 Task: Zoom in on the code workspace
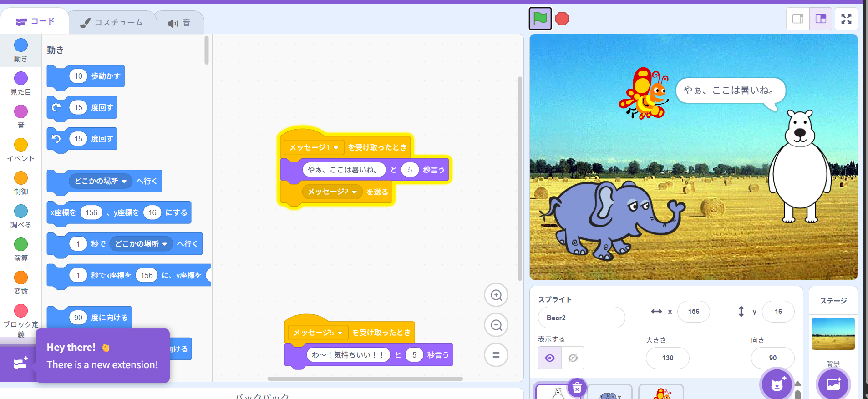click(x=496, y=295)
